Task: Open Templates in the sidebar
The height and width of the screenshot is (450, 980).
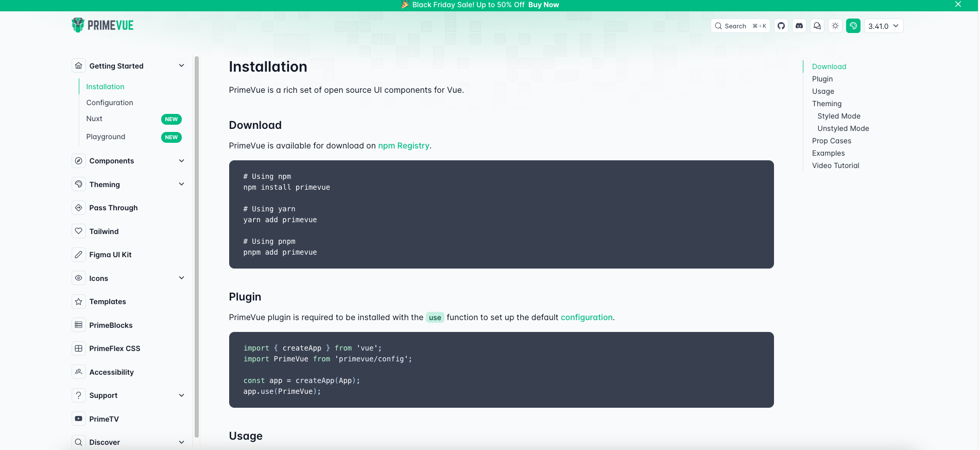Action: coord(108,302)
